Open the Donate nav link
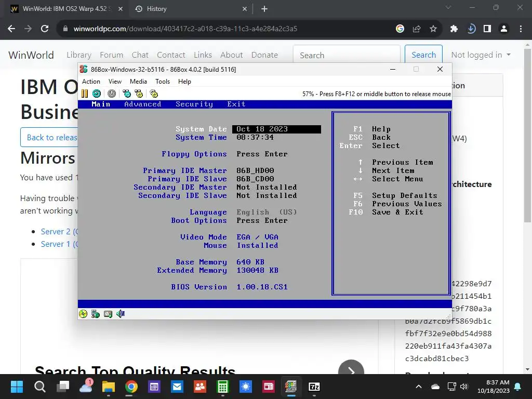The image size is (532, 399). pyautogui.click(x=264, y=55)
